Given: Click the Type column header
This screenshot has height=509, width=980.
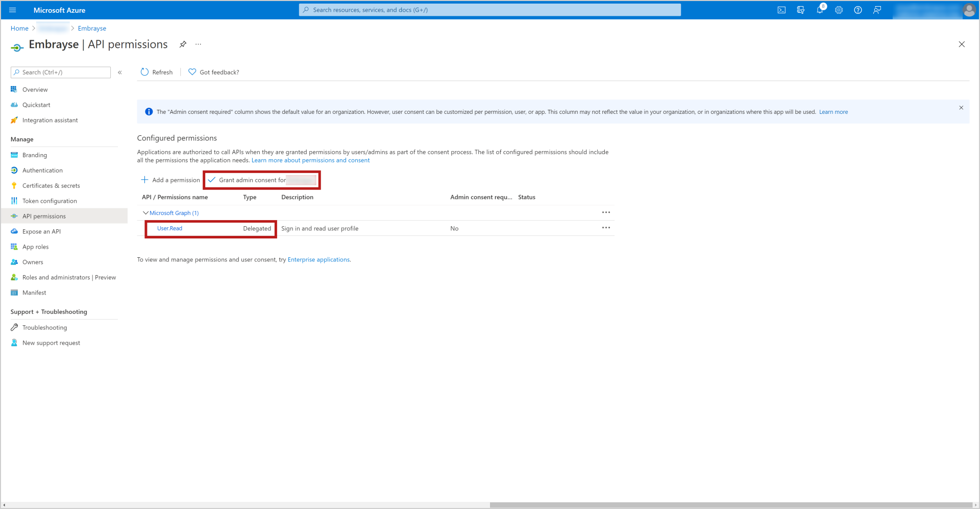Looking at the screenshot, I should 250,197.
